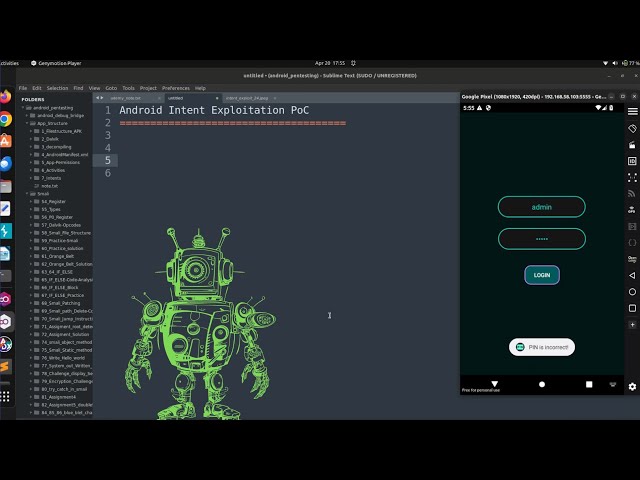Click Genymotion sidebar plus icon
Screen dimensions: 640x480
coord(632,325)
